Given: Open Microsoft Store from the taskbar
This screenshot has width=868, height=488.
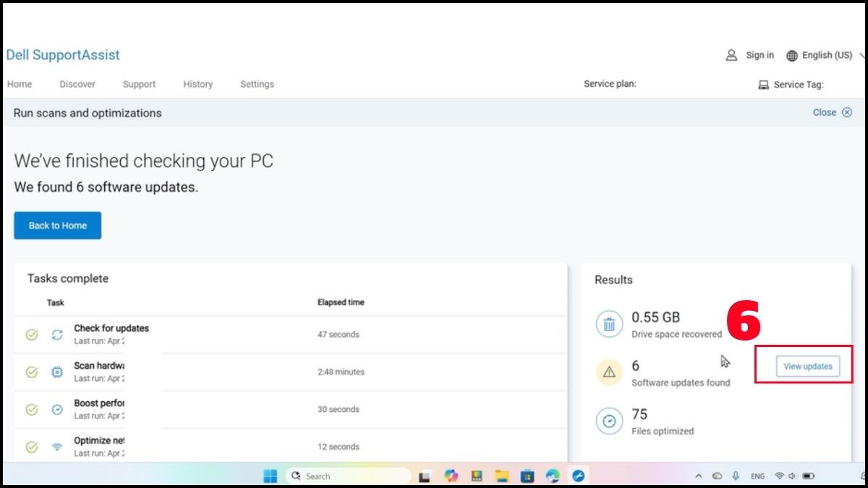Looking at the screenshot, I should tap(527, 476).
